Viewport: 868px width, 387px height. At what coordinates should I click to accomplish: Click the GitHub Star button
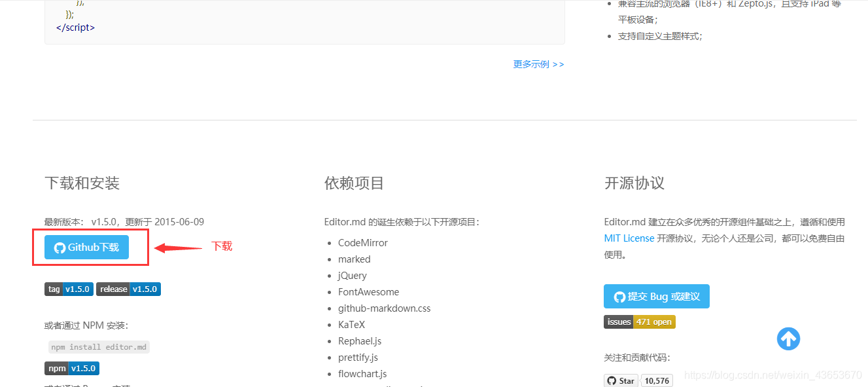tap(621, 380)
